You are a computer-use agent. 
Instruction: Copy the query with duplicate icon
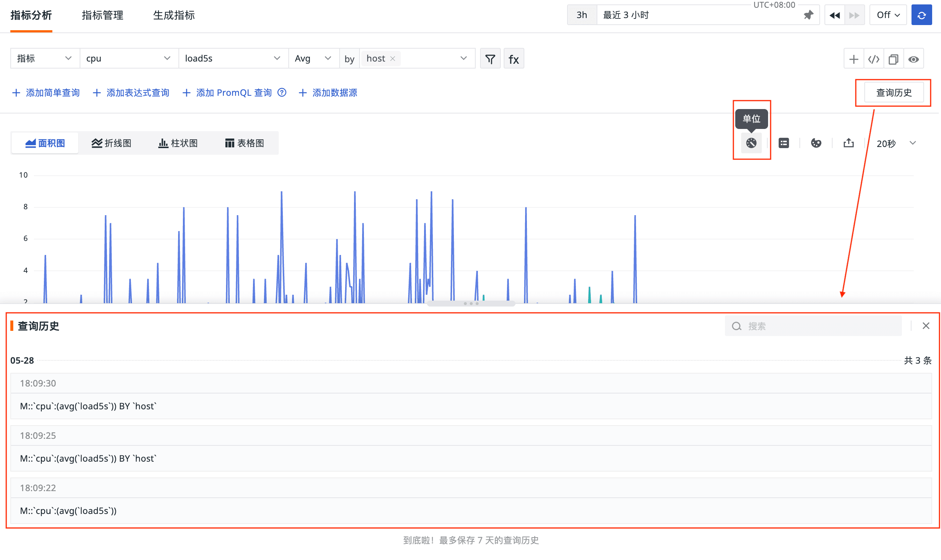pyautogui.click(x=893, y=59)
